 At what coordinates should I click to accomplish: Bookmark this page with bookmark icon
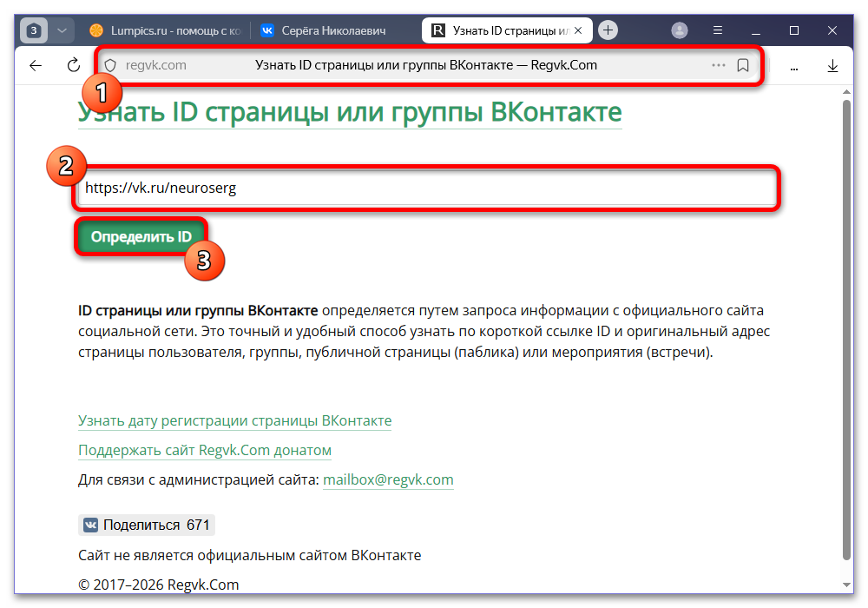point(743,65)
